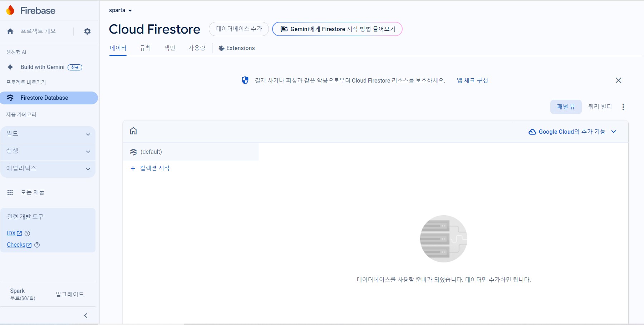
Task: Click the Cloud Firestore heading
Action: (x=154, y=29)
